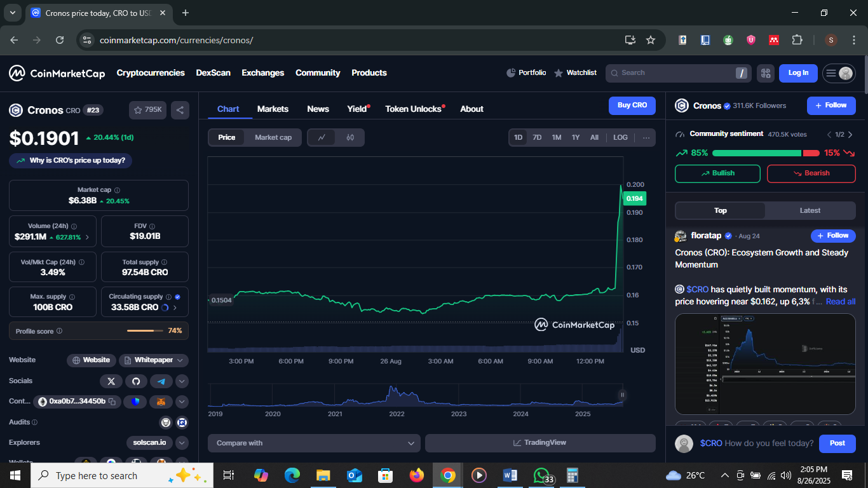Open the X (Twitter) social link
This screenshot has width=868, height=488.
pos(111,381)
